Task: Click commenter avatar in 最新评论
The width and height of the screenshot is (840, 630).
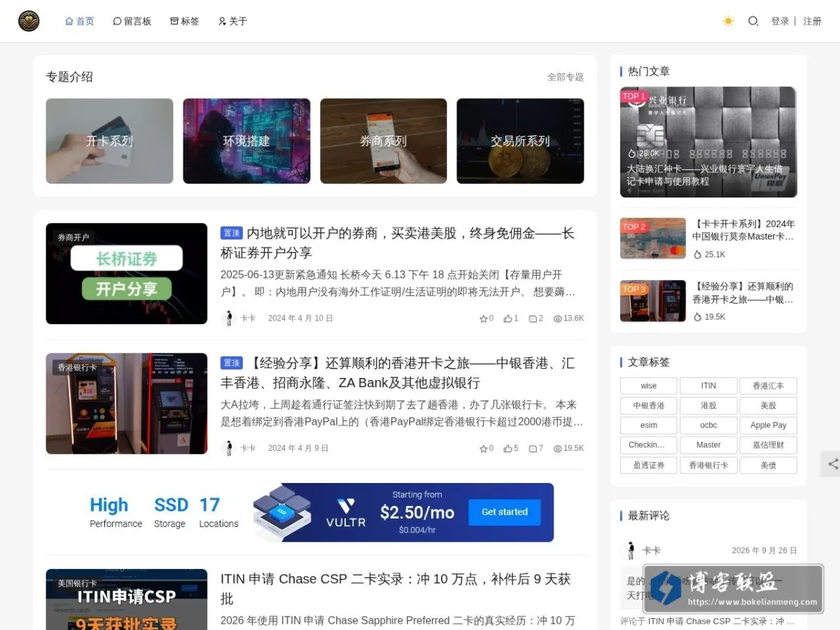Action: (629, 551)
